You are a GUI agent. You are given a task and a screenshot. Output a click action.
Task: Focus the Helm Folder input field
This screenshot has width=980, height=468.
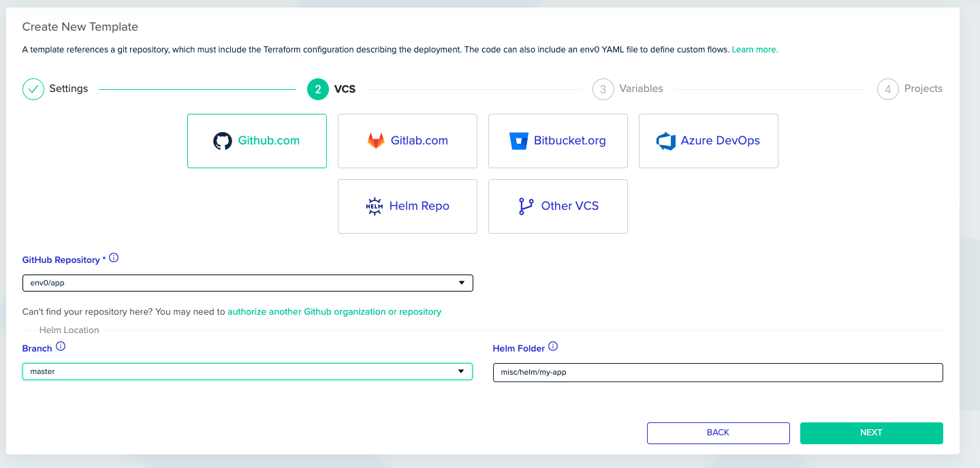(718, 373)
